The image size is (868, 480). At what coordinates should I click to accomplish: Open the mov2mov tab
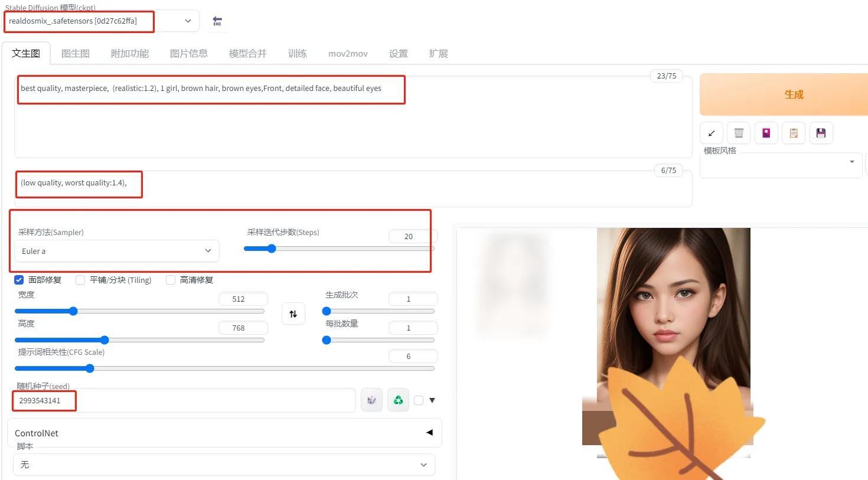click(348, 53)
